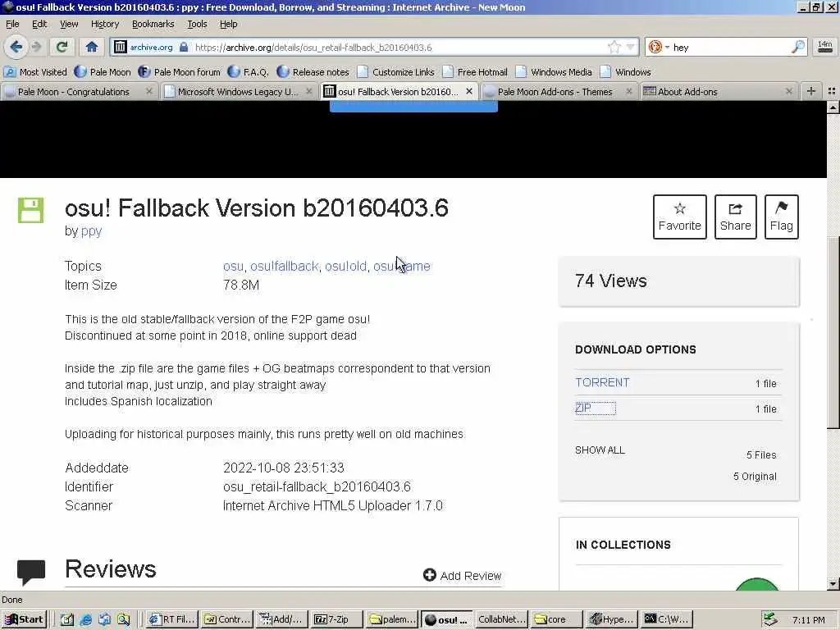Open the F.A.Q. bookmark

[x=249, y=72]
